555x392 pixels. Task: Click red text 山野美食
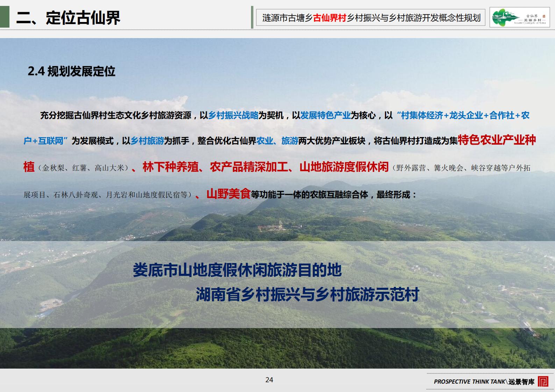click(228, 194)
